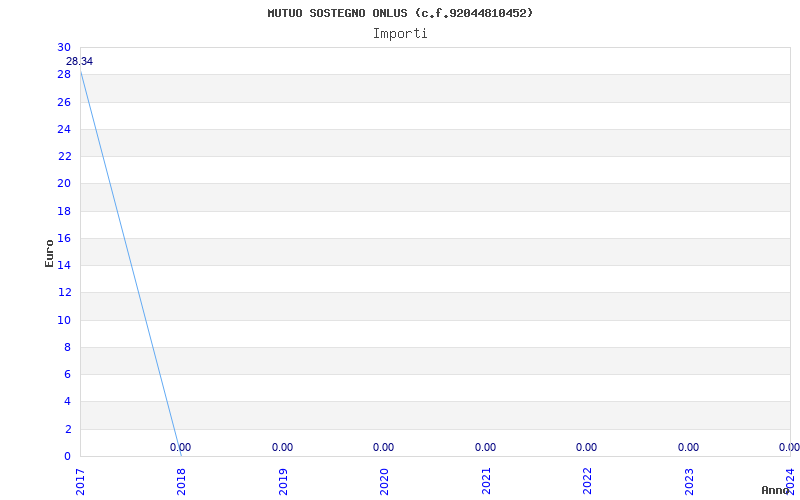The width and height of the screenshot is (800, 500).
Task: Click the blue line segment between 2017 and 2018
Action: click(x=131, y=263)
